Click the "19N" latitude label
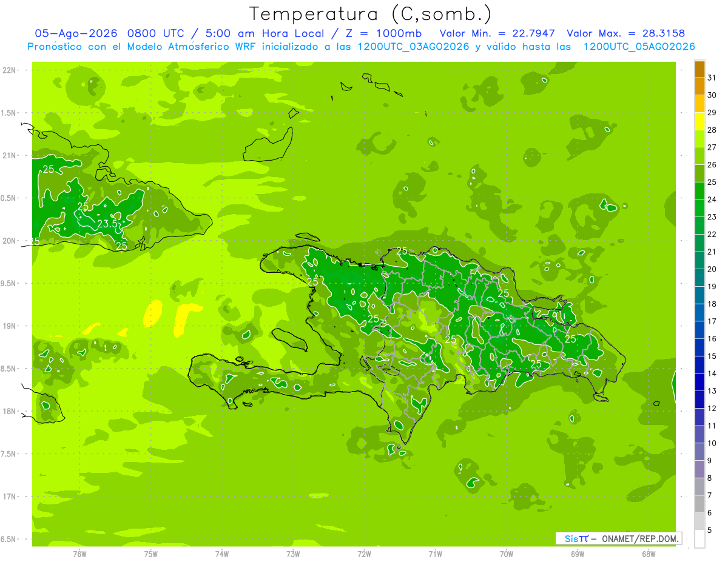The image size is (728, 562). point(9,326)
